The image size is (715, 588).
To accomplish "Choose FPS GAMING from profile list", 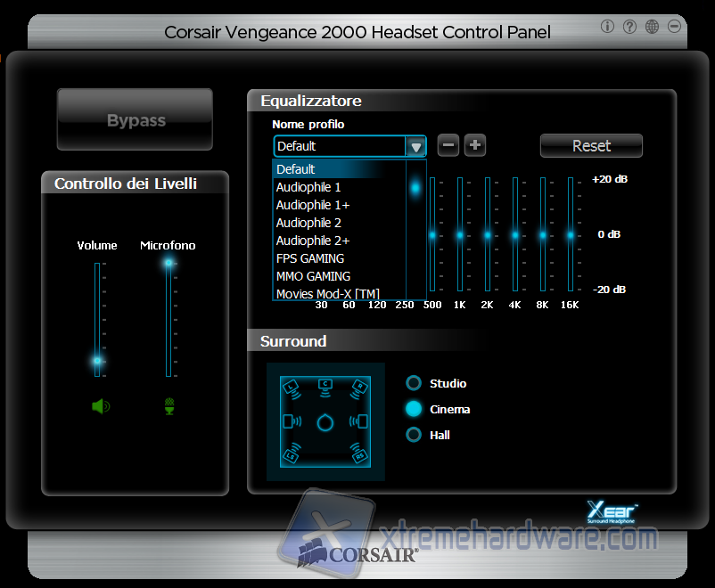I will pos(309,258).
